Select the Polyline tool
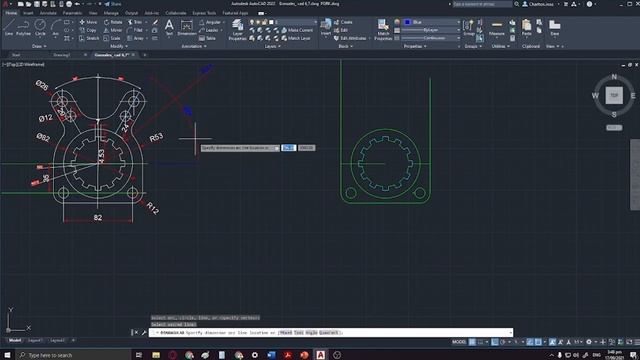Screen dimensions: 640x360 [23, 28]
